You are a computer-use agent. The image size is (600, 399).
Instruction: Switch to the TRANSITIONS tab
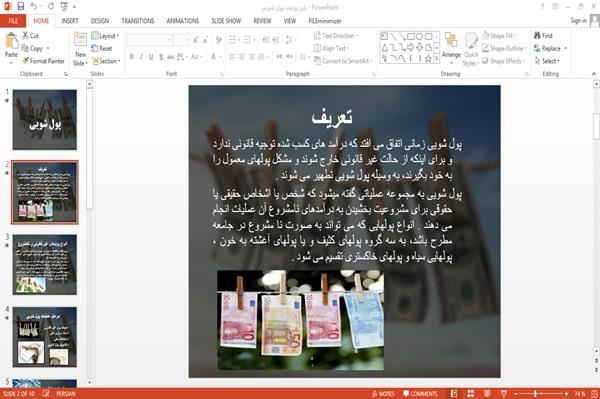[x=138, y=21]
